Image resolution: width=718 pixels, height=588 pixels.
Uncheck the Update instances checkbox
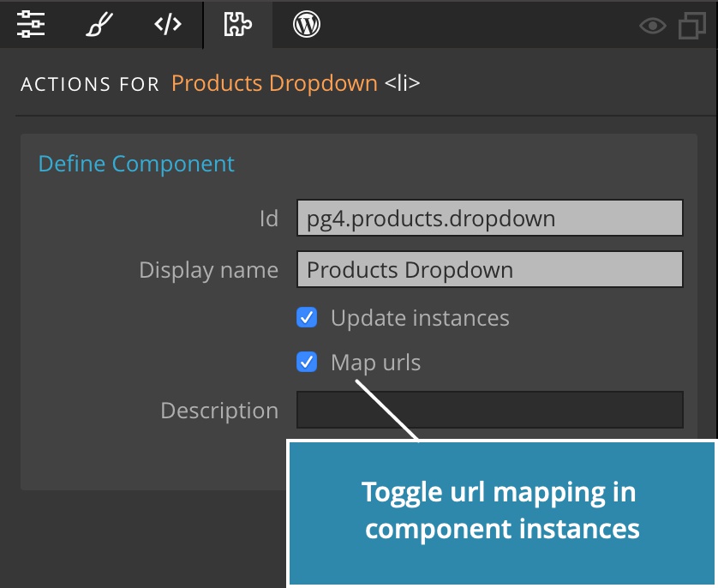click(307, 317)
